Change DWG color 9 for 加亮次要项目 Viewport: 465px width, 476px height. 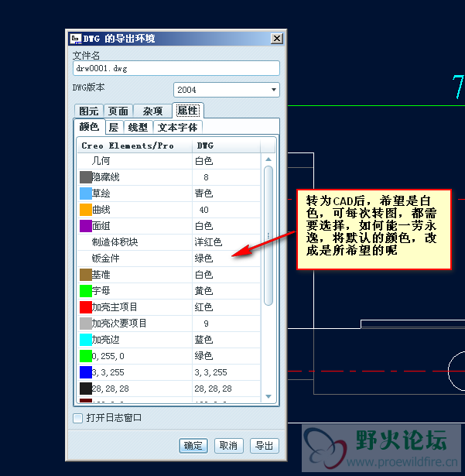tap(226, 324)
